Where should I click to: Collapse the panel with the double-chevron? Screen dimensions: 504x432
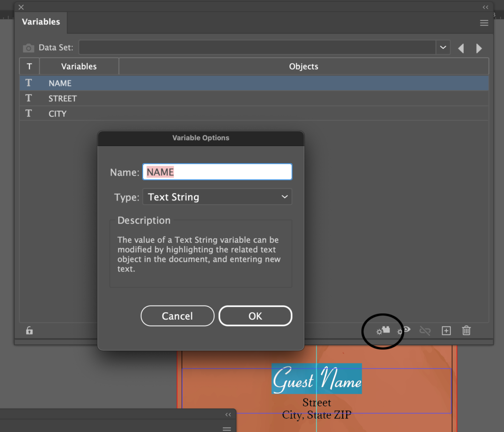click(485, 7)
